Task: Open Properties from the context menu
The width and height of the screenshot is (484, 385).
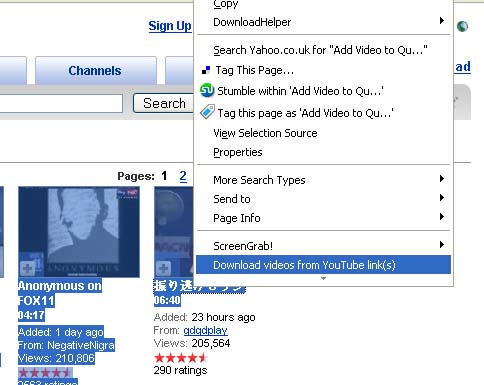Action: pos(323,152)
